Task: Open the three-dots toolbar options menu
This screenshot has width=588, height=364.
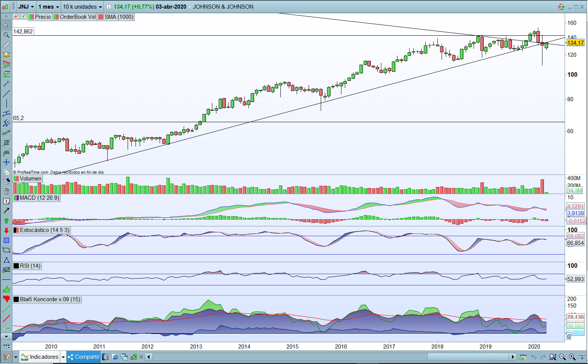Action: [x=6, y=345]
